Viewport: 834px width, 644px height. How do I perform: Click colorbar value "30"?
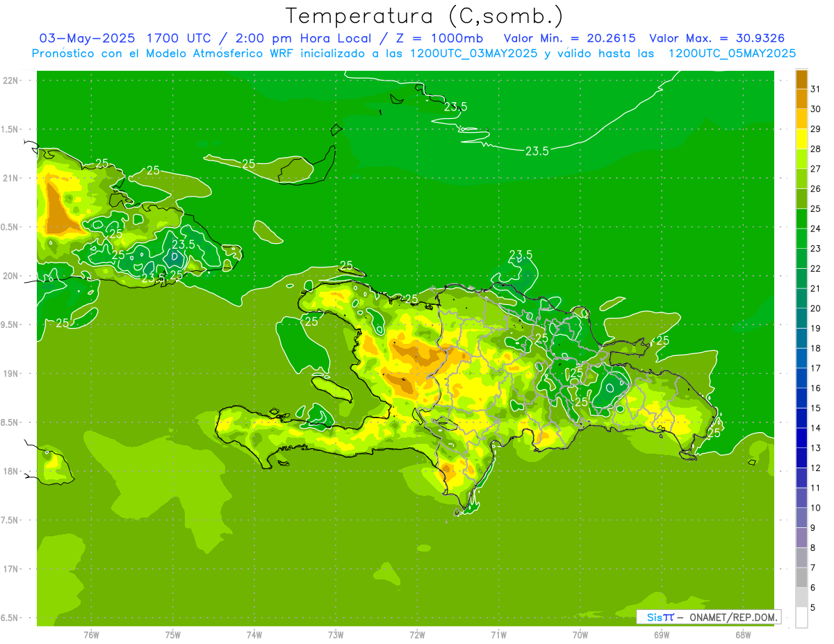(x=816, y=108)
